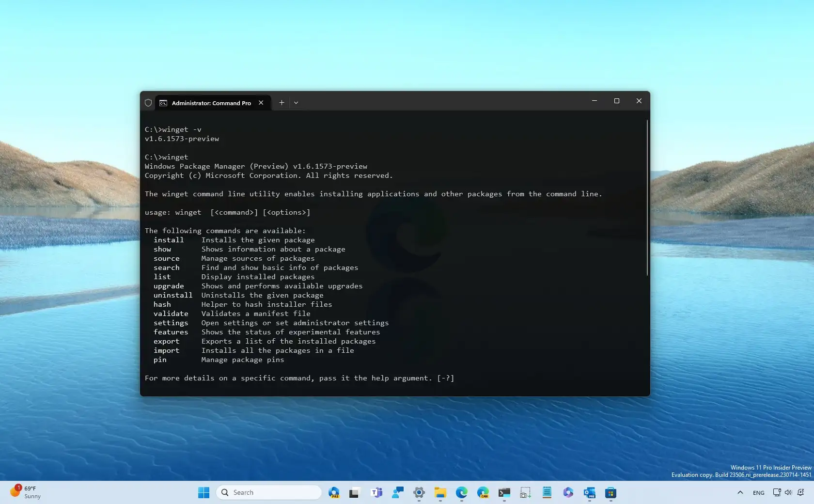Open Microsoft Store from the taskbar

point(610,492)
